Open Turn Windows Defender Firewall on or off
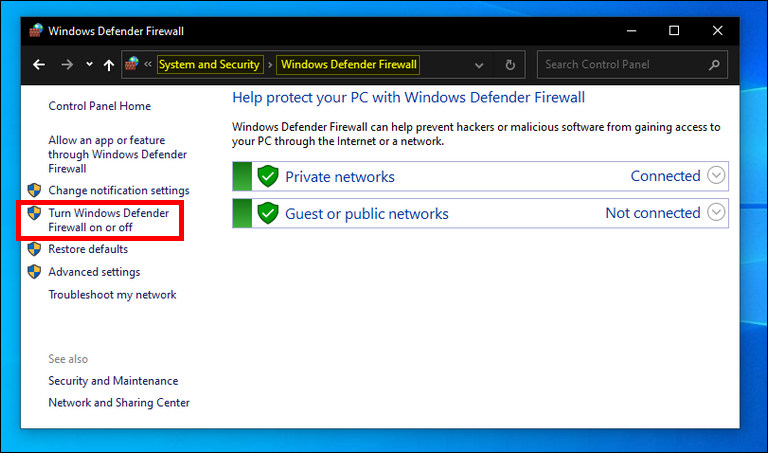 [x=108, y=220]
